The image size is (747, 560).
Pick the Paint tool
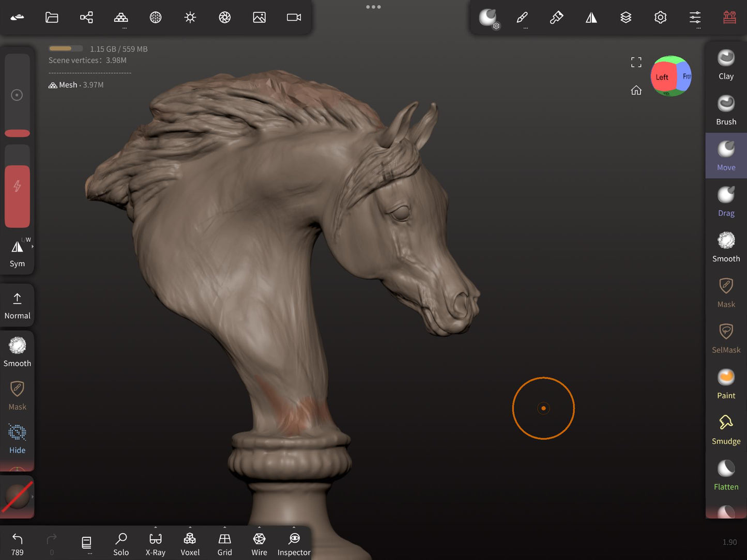click(x=726, y=384)
